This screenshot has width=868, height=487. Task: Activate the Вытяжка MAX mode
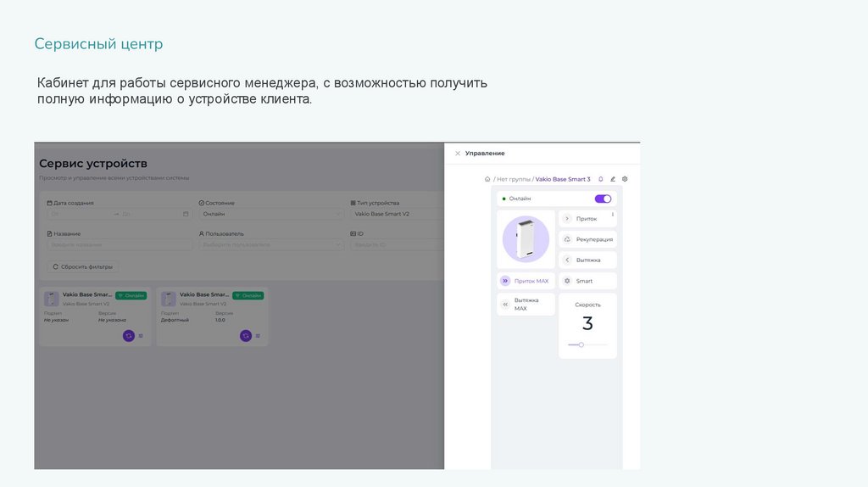coord(526,305)
